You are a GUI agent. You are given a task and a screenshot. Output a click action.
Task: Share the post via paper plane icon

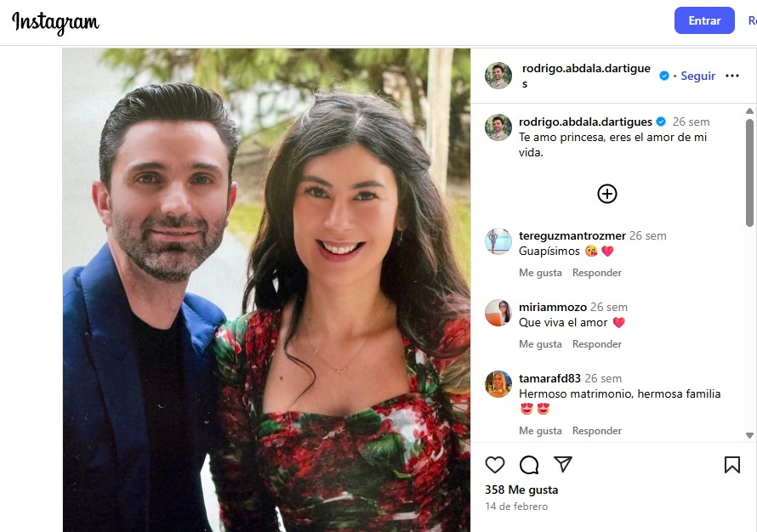[x=563, y=464]
